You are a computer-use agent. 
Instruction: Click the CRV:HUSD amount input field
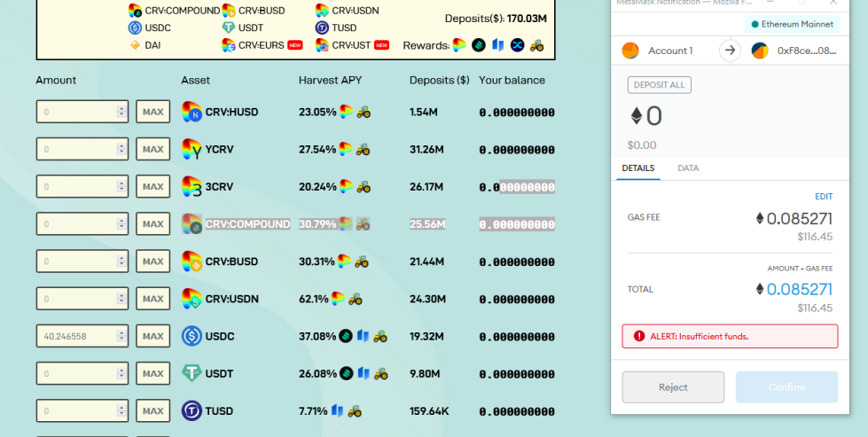coord(82,112)
